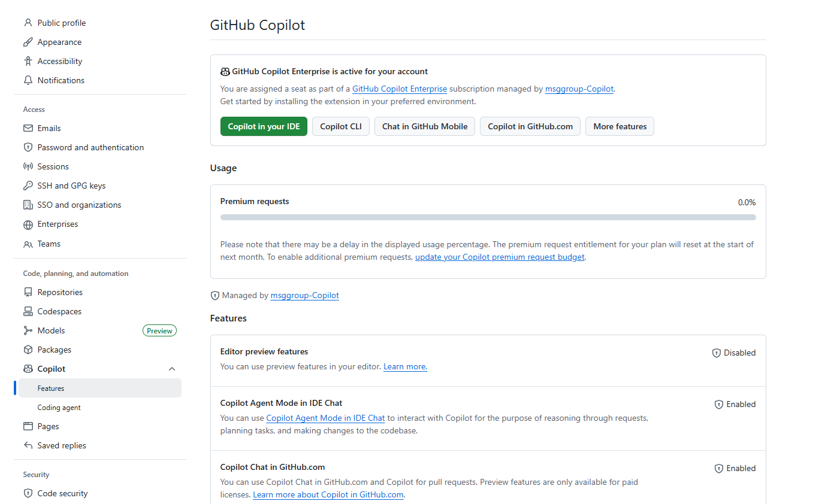819x504 pixels.
Task: Click the Code security shield icon
Action: (x=28, y=493)
